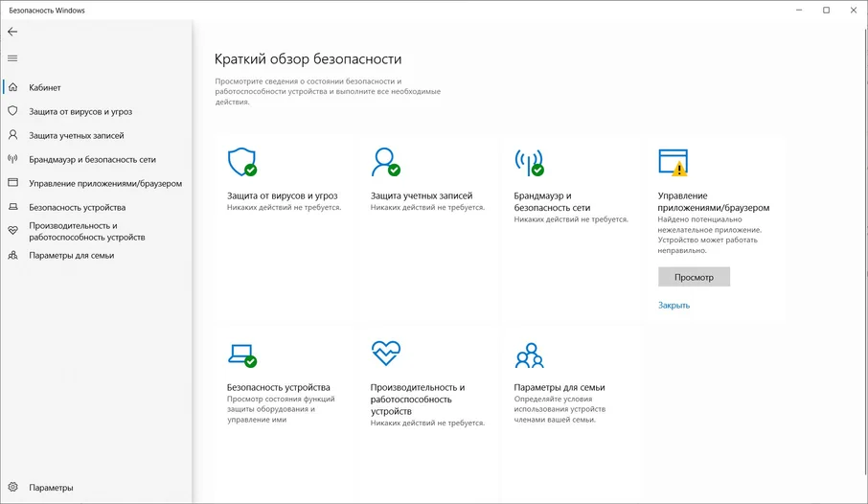Open Управление приложениями/браузером in the sidebar
The width and height of the screenshot is (868, 504).
pos(104,183)
